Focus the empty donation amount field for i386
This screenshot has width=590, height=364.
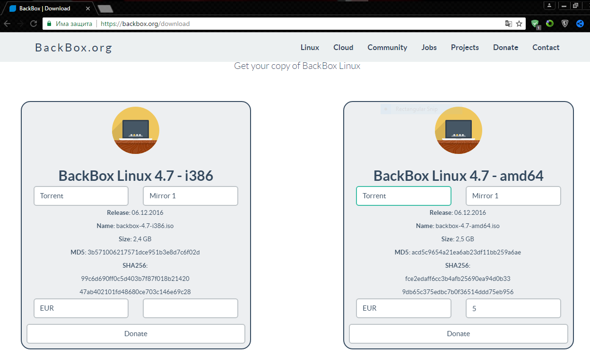coord(191,308)
